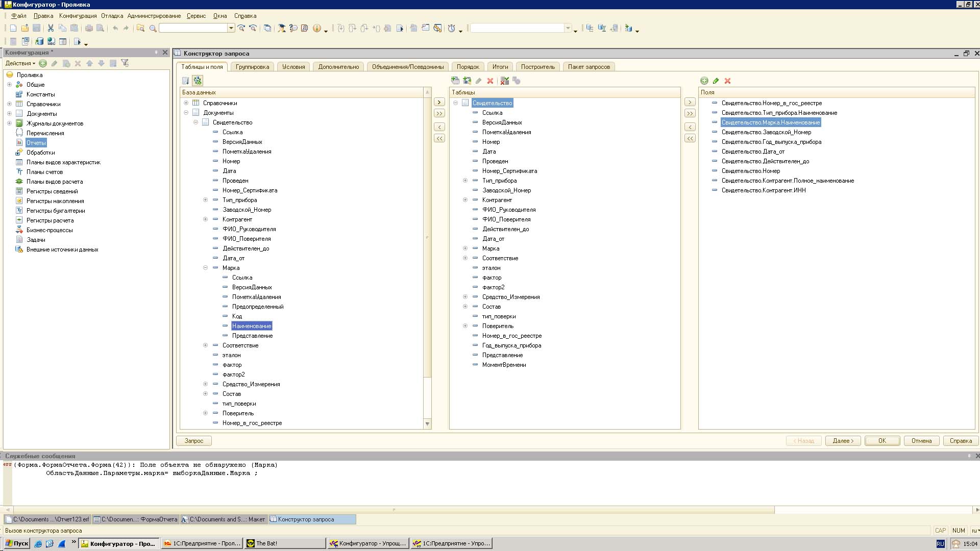This screenshot has width=980, height=551.
Task: Click single right arrow between База данных and Таблицы
Action: click(x=439, y=102)
